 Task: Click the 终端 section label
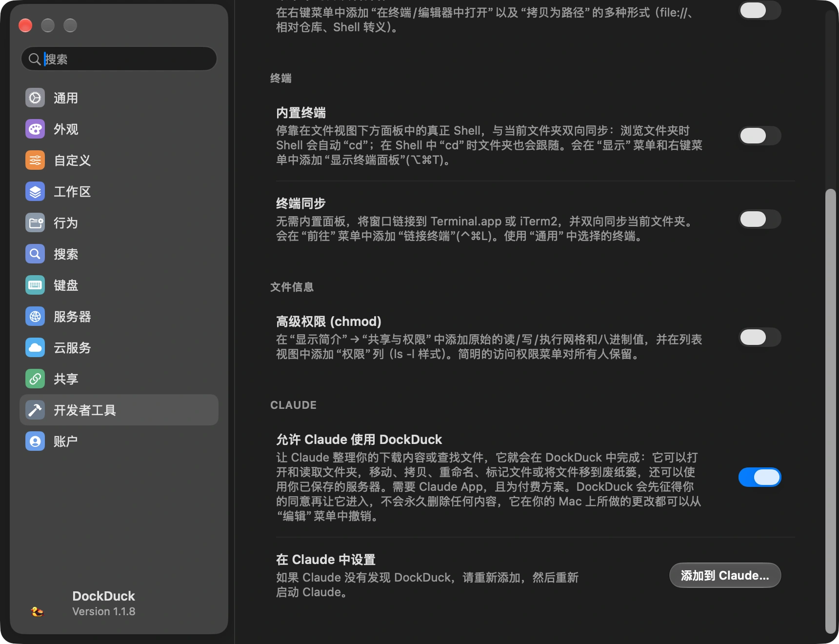coord(281,78)
